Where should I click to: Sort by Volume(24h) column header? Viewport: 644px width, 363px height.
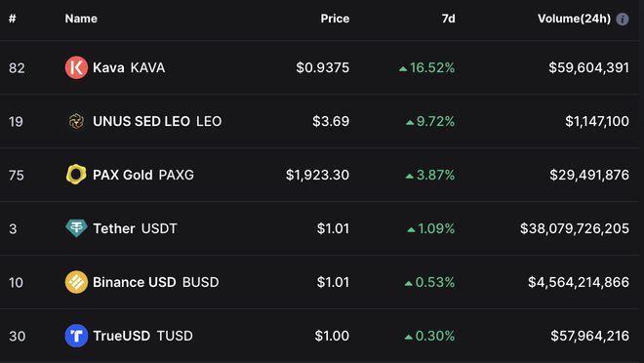574,19
